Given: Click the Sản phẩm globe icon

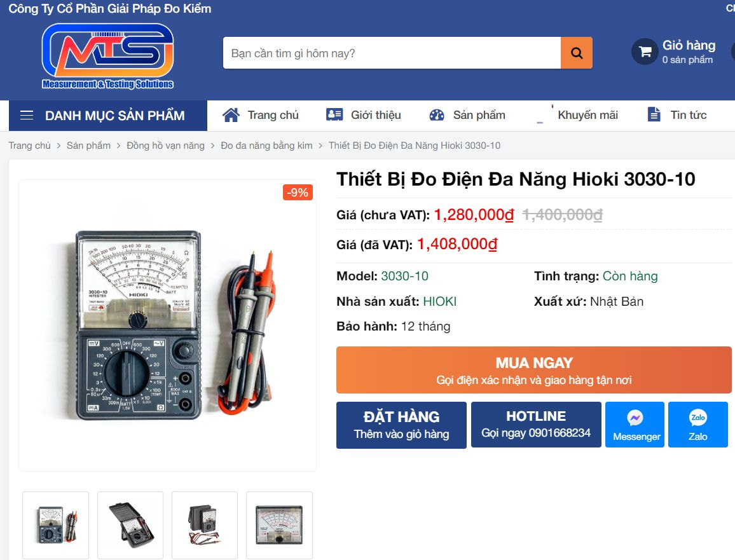Looking at the screenshot, I should [x=437, y=114].
